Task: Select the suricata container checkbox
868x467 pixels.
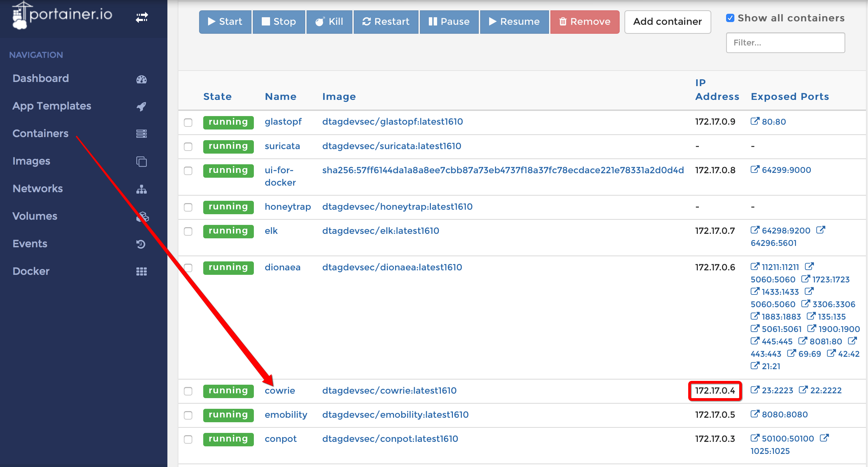Action: (x=188, y=147)
